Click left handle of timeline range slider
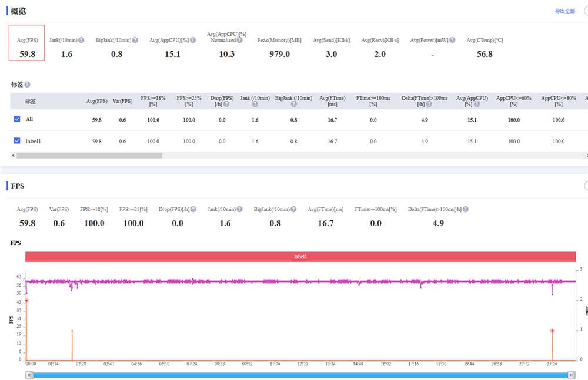588x380 pixels. [x=29, y=375]
